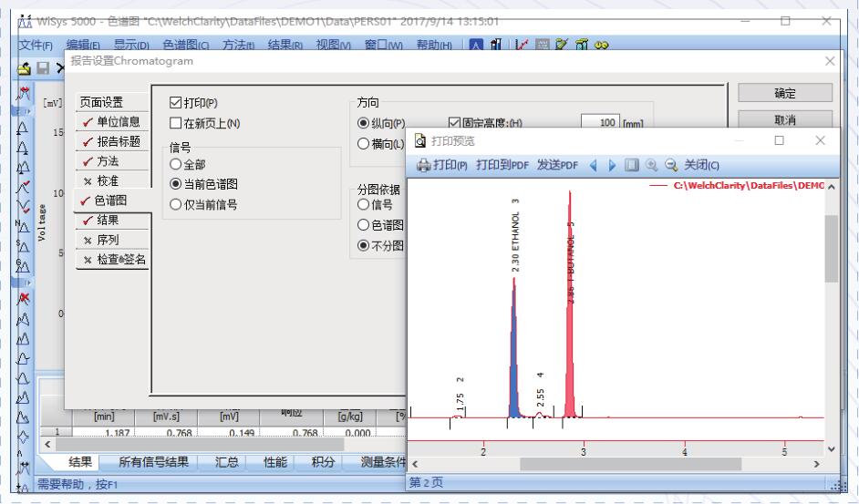Click the 确定 button in report setup

[x=785, y=93]
